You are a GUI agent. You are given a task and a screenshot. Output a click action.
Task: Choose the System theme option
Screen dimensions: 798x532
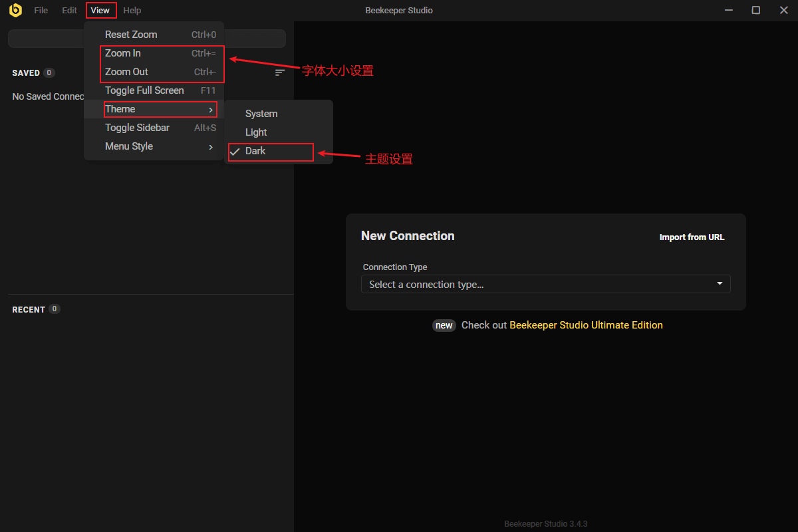[x=261, y=114]
